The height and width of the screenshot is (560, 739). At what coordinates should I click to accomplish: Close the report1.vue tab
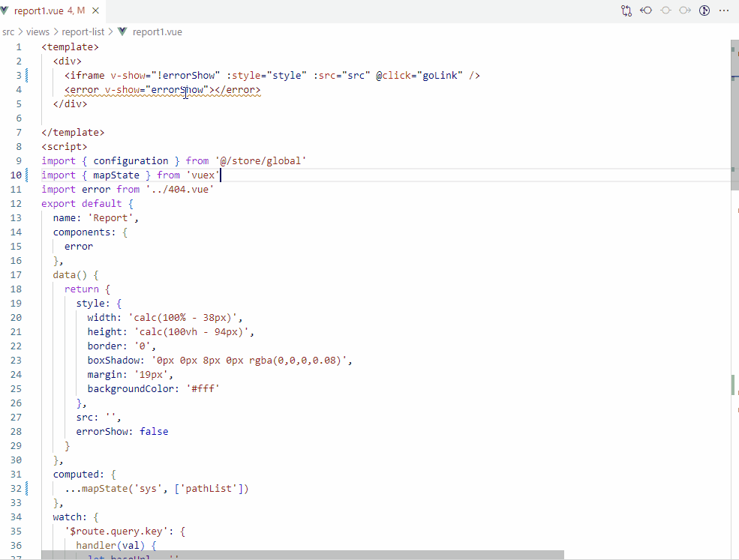point(94,10)
